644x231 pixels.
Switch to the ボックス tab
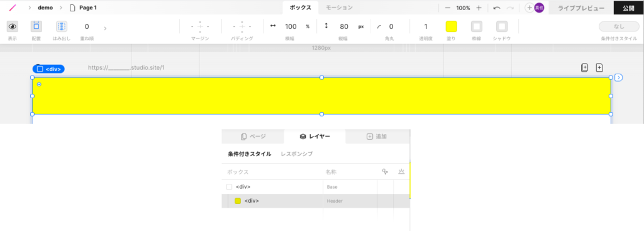[300, 8]
